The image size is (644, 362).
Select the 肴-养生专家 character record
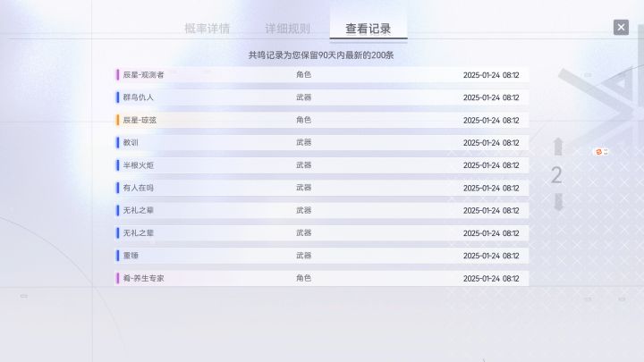[x=322, y=278]
